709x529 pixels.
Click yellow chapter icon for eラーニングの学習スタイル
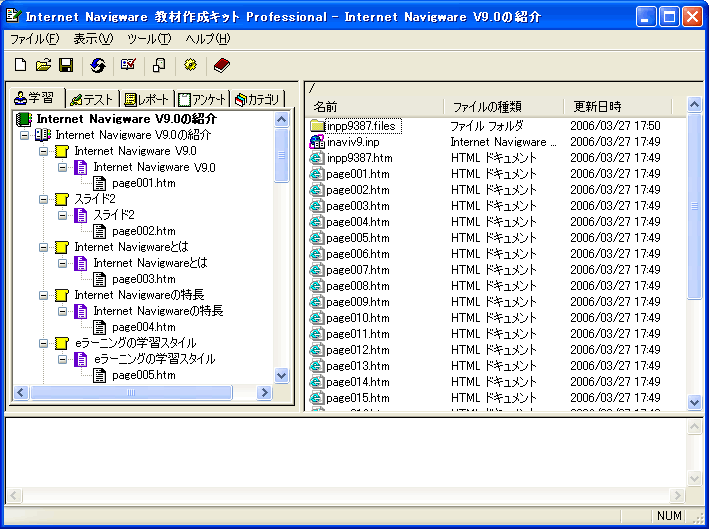click(x=61, y=343)
